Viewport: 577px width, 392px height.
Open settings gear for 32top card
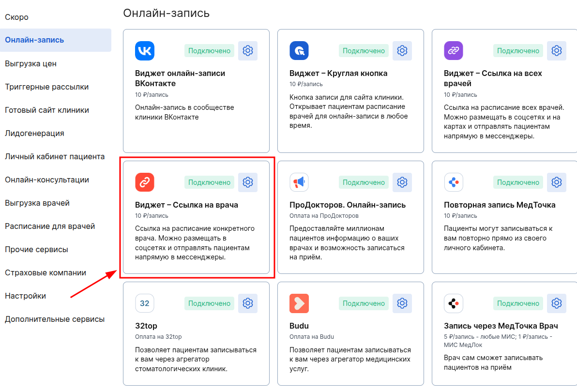click(248, 303)
